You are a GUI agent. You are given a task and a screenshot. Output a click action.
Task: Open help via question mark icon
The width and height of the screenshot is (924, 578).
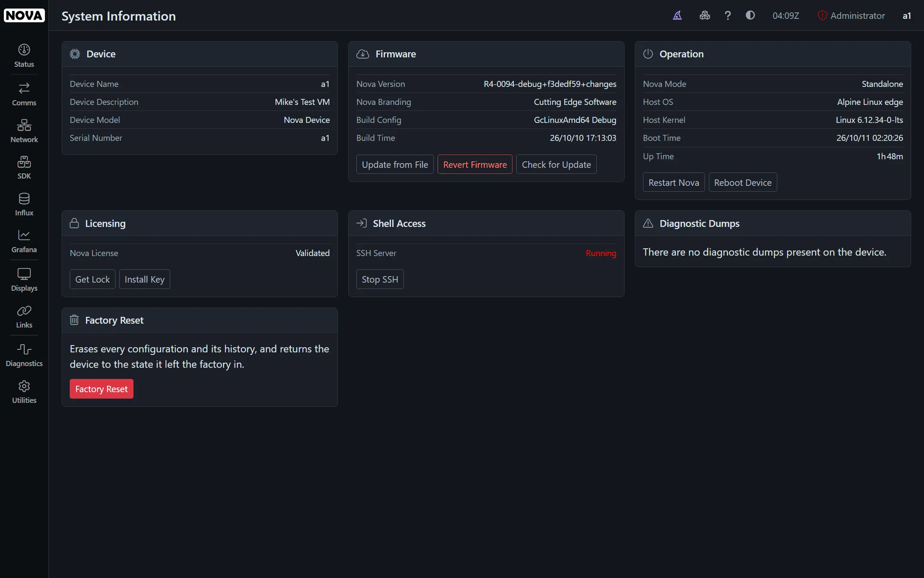728,15
